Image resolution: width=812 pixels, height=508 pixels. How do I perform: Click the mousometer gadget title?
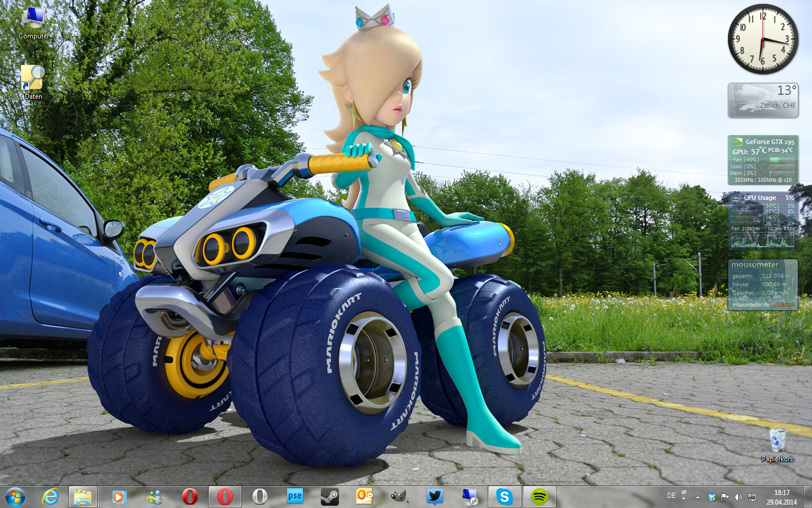[754, 264]
